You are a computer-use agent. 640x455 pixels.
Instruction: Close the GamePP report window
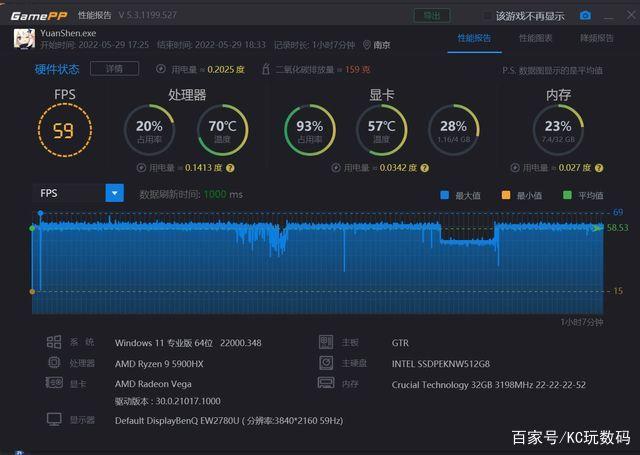[631, 15]
